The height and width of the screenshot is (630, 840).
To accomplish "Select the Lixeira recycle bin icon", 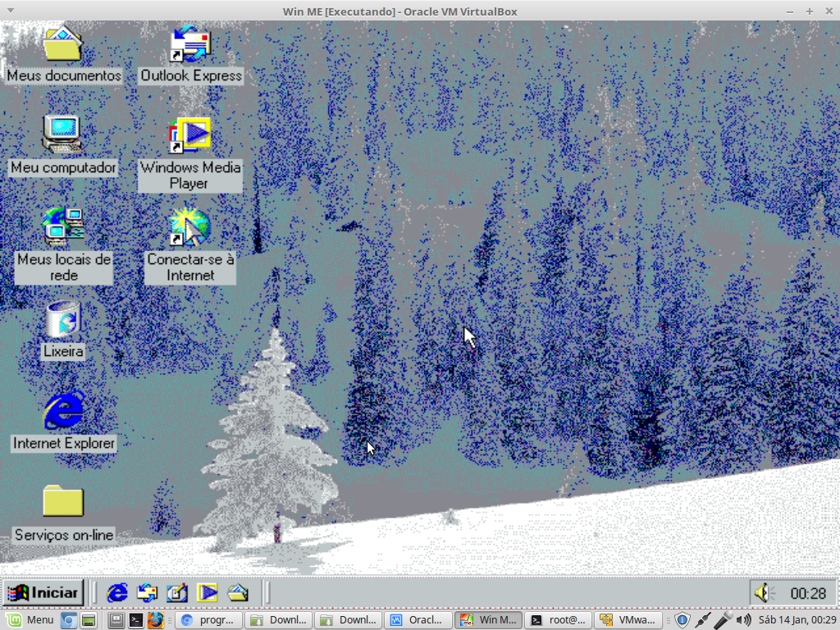I will pyautogui.click(x=63, y=319).
